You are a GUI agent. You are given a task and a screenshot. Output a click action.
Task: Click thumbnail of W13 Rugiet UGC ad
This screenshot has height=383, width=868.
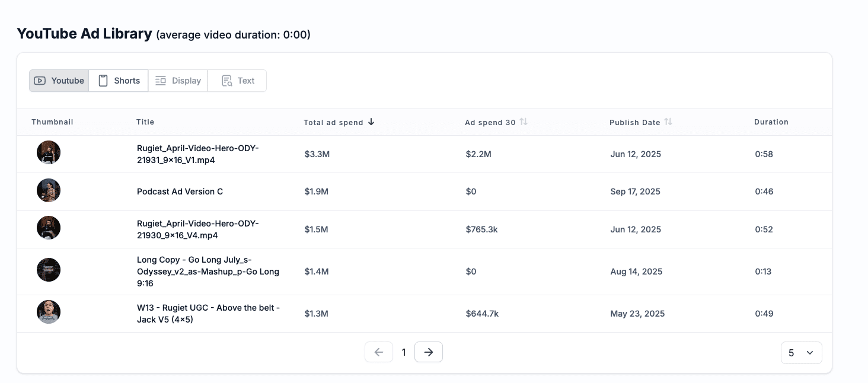click(49, 312)
